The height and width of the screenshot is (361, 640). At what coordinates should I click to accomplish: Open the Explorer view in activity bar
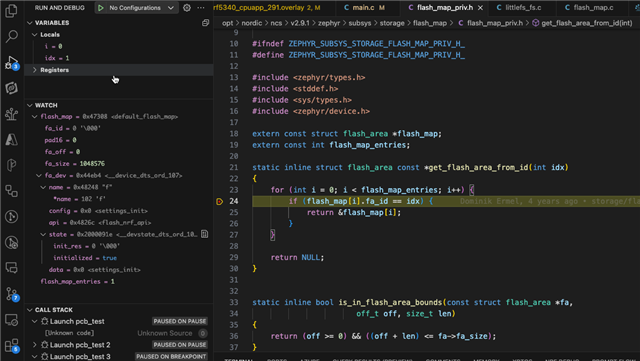coord(11,11)
